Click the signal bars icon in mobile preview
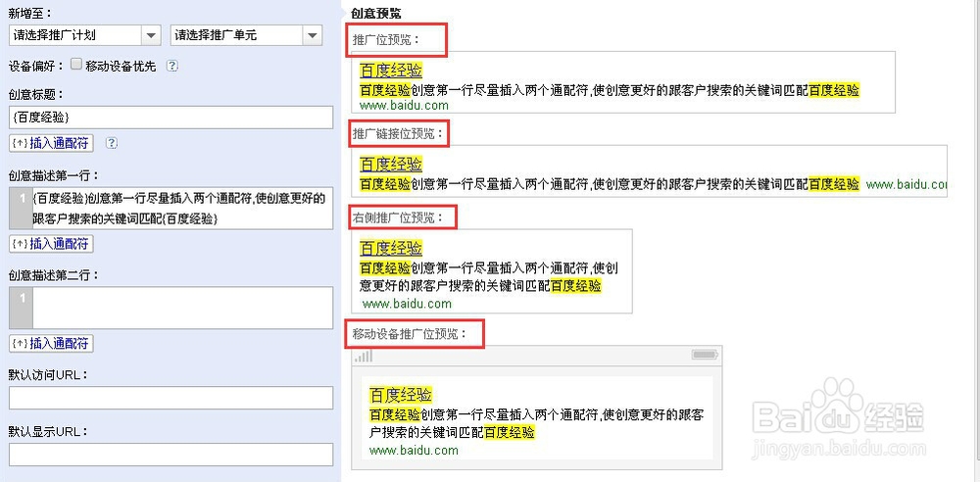 pos(364,355)
